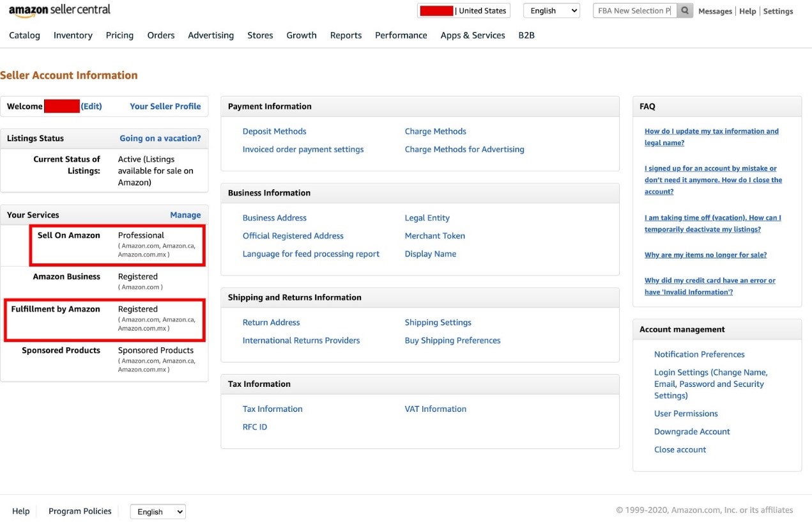
Task: Open Language for feed processing report
Action: (311, 254)
